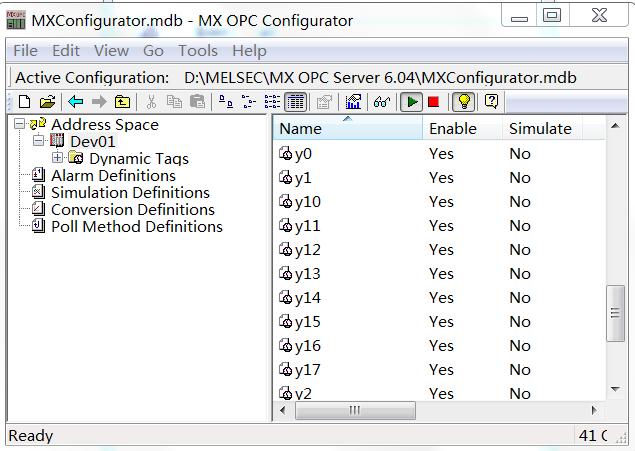
Task: Select Address Space in the tree
Action: point(104,125)
